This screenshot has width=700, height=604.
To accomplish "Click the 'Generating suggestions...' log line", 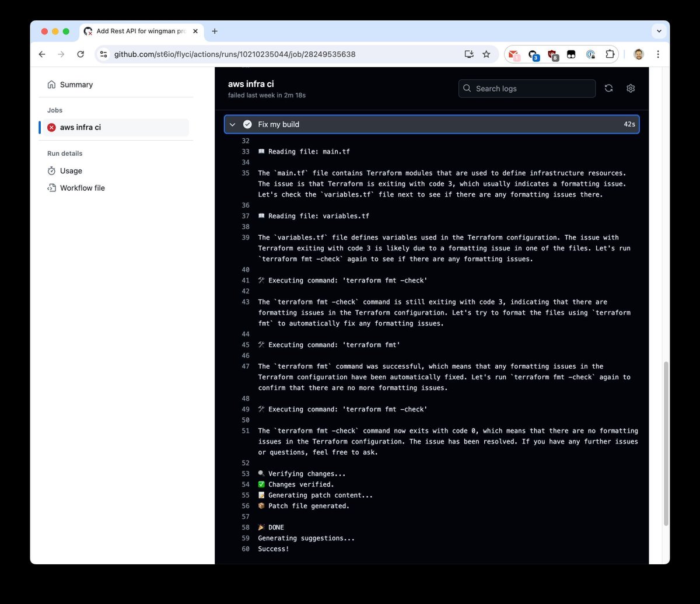I will pos(306,538).
